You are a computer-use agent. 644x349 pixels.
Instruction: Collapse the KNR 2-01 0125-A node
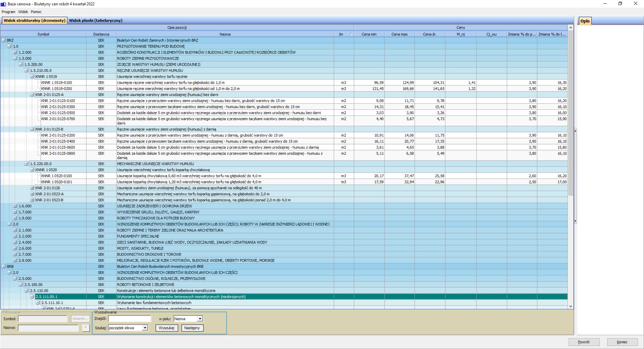[x=32, y=95]
